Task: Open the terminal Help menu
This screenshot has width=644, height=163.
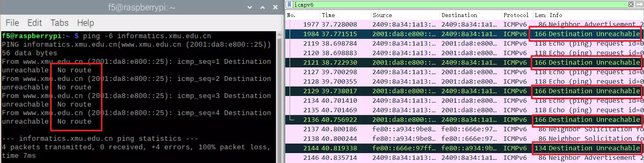Action: click(85, 23)
